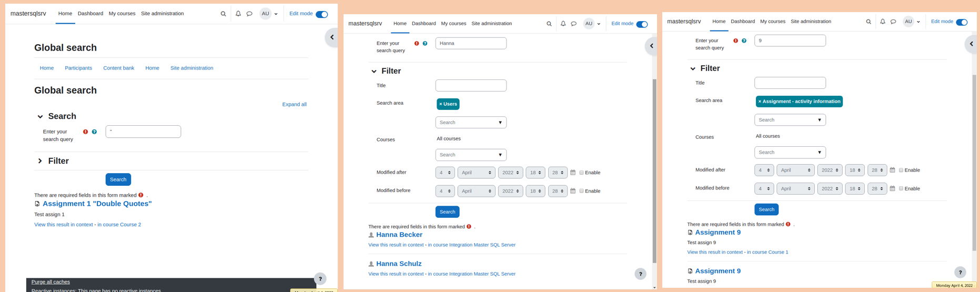Screen dimensions: 980x292
Task: Enable Modified before checkbox in right window
Action: pos(901,188)
